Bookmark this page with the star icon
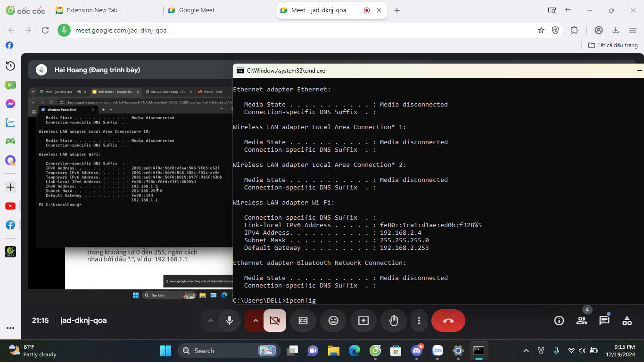 (541, 30)
